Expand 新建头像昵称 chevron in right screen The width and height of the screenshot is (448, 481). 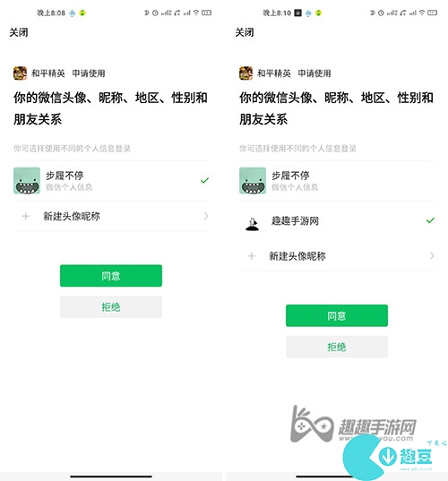432,256
